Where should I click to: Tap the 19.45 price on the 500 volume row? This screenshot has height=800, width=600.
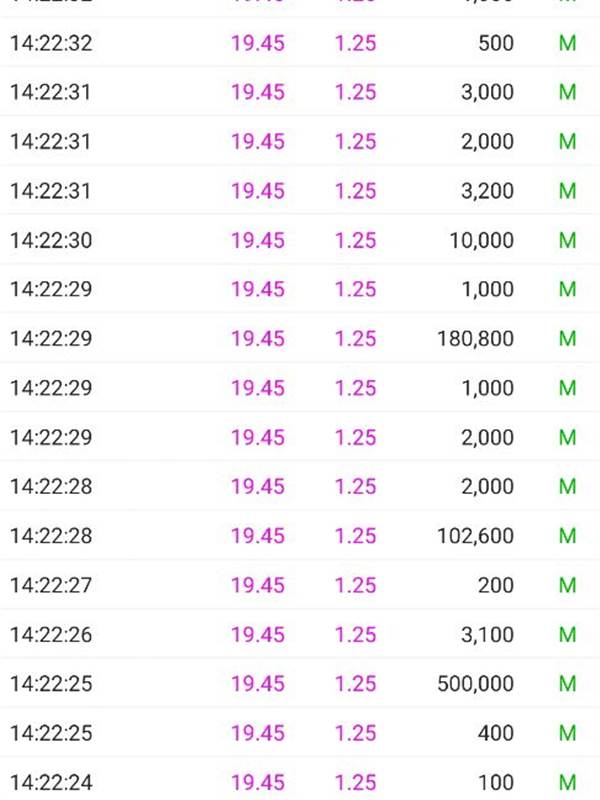click(258, 43)
